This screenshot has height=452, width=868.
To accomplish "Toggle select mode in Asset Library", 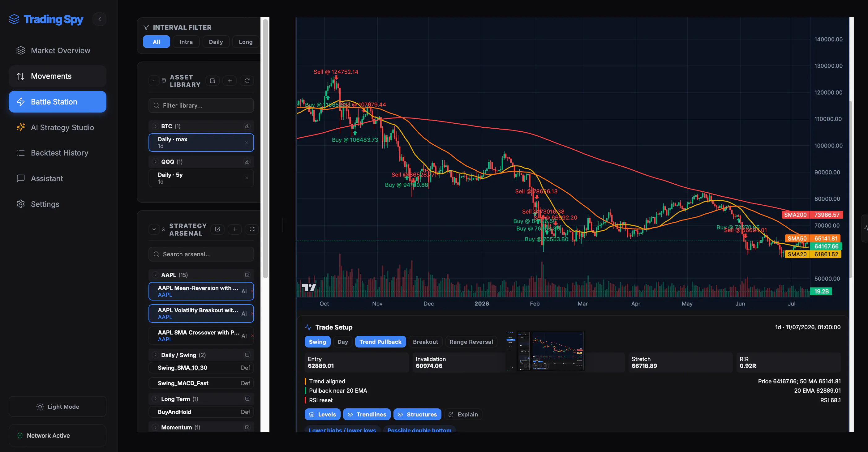I will [213, 81].
